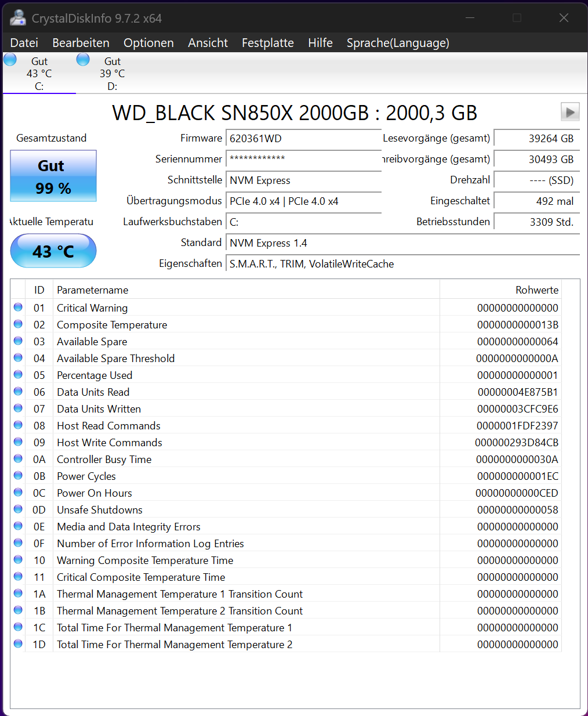
Task: Open the Optionen menu
Action: [148, 42]
